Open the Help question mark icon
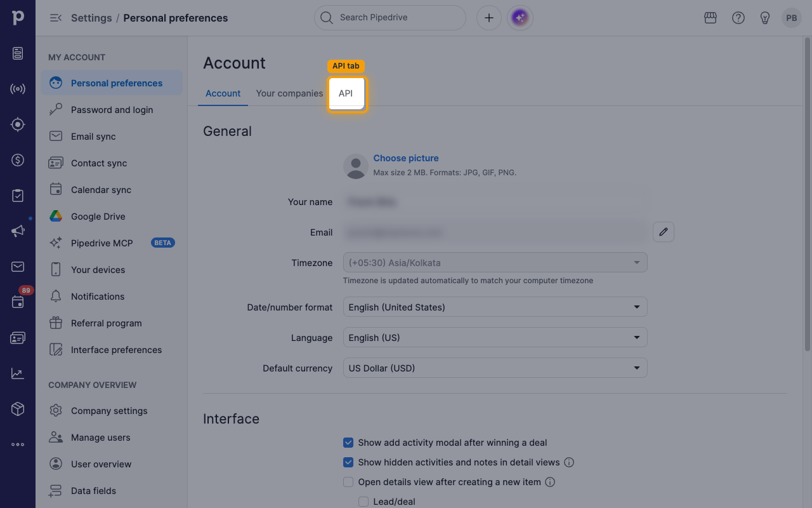 click(738, 18)
